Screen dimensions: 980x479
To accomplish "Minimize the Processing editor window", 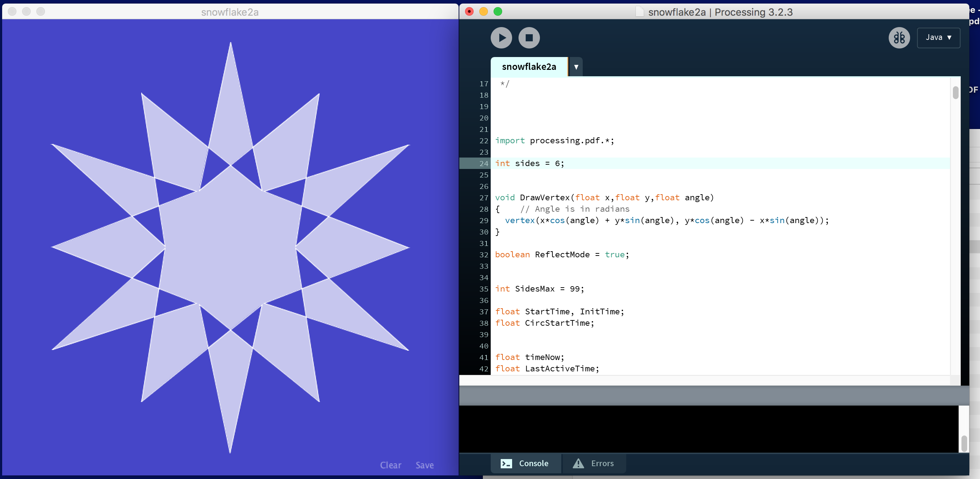I will (484, 12).
